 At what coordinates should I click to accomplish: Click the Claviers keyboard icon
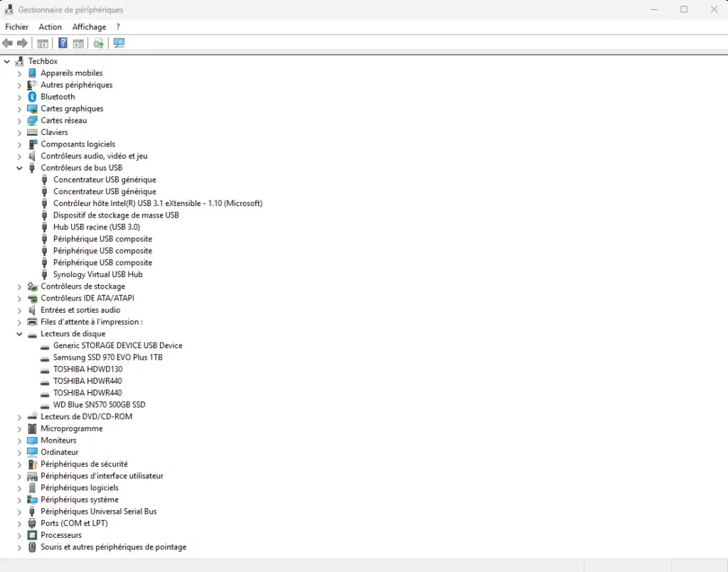pyautogui.click(x=32, y=132)
